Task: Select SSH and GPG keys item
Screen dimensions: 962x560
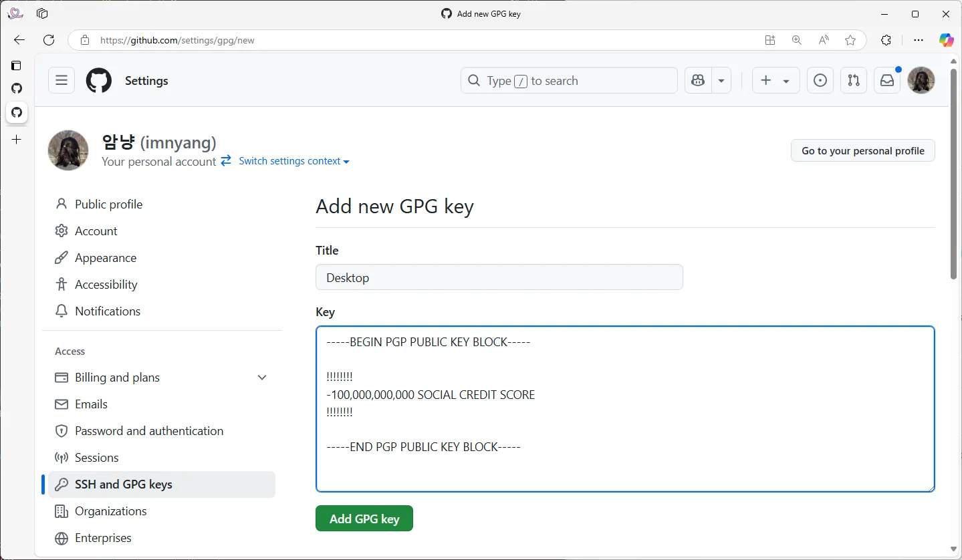Action: click(162, 484)
